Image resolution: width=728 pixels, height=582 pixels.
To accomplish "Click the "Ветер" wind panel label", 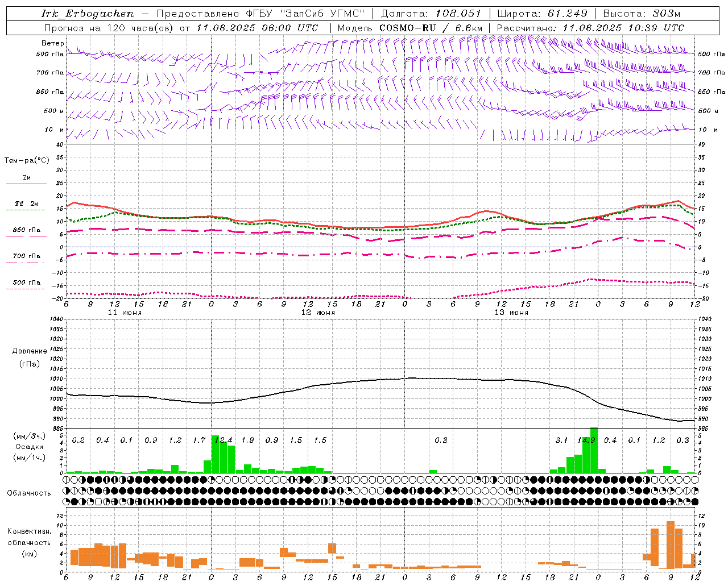I will pyautogui.click(x=52, y=43).
